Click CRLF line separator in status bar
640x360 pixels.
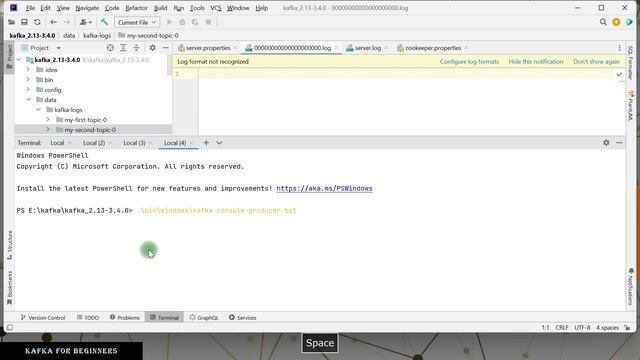point(562,328)
